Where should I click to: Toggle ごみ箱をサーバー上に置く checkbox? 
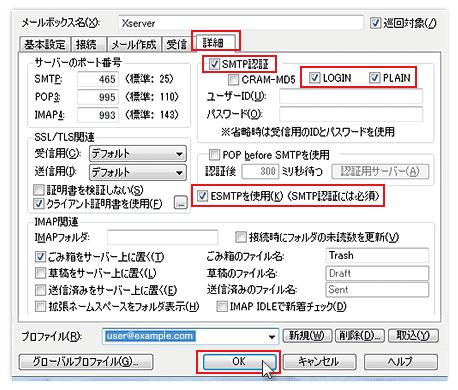click(40, 257)
